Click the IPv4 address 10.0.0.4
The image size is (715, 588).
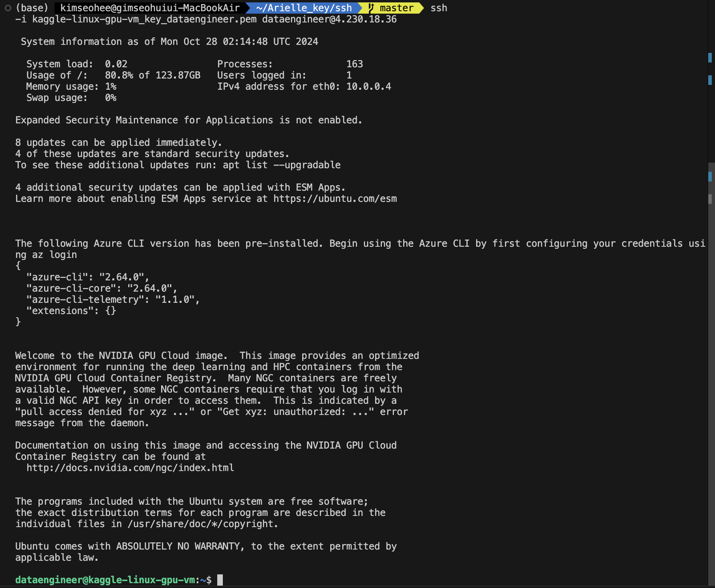coord(369,87)
